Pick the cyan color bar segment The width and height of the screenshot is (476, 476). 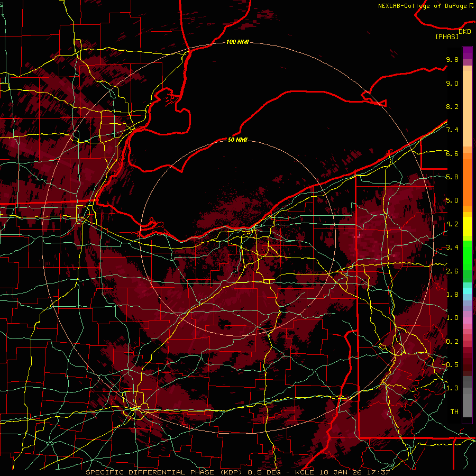(x=467, y=291)
